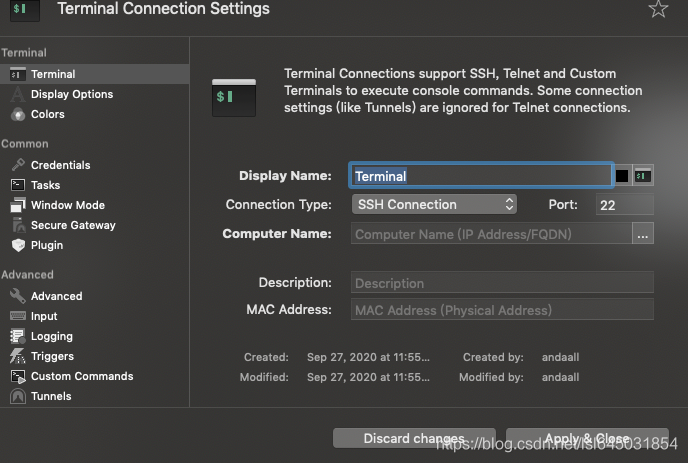The height and width of the screenshot is (463, 688).
Task: Go to the Colors settings section
Action: coord(47,114)
